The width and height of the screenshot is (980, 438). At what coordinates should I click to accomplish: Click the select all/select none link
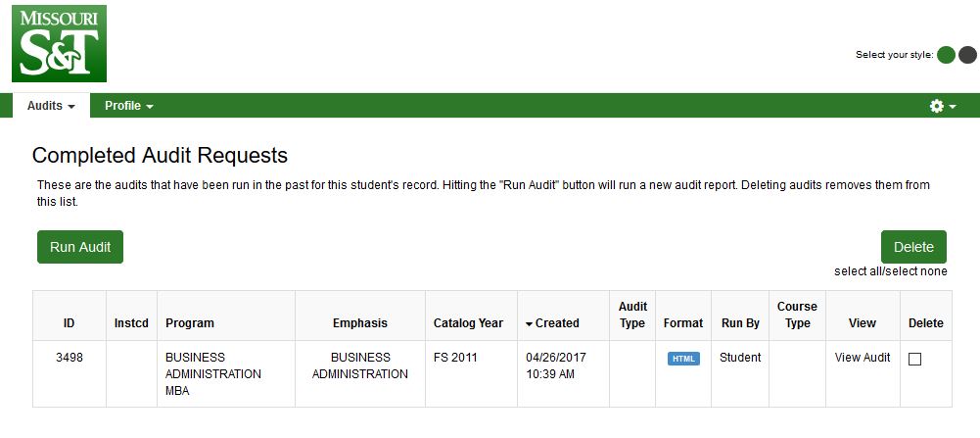(x=891, y=271)
